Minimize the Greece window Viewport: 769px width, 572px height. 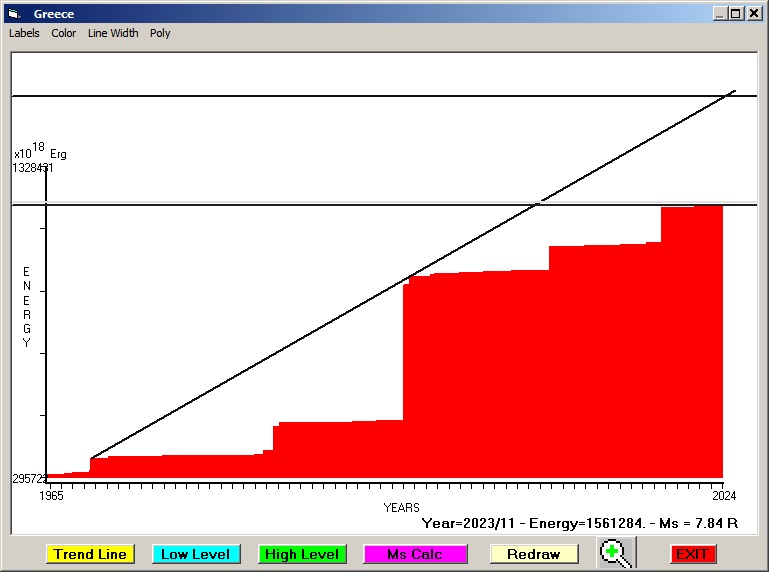[720, 14]
